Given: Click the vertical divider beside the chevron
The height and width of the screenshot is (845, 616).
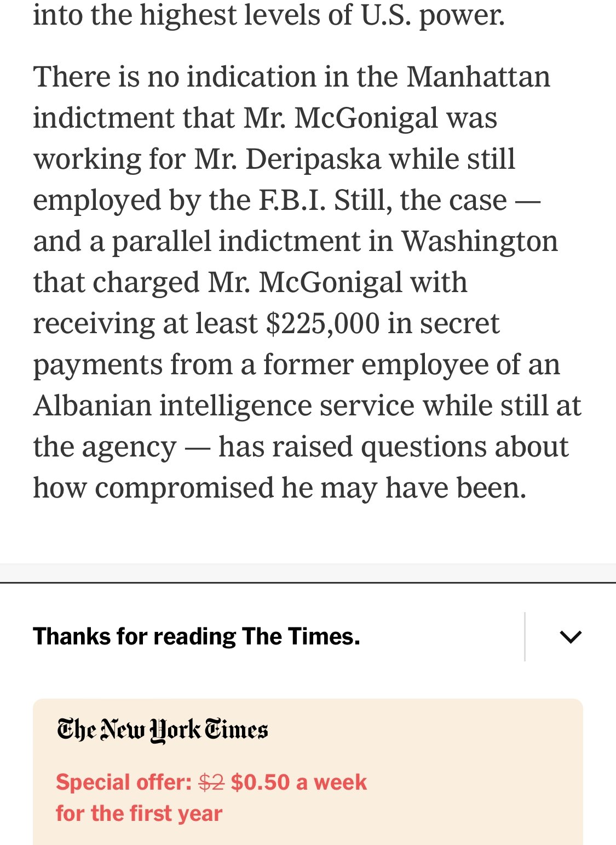Looking at the screenshot, I should [x=525, y=637].
